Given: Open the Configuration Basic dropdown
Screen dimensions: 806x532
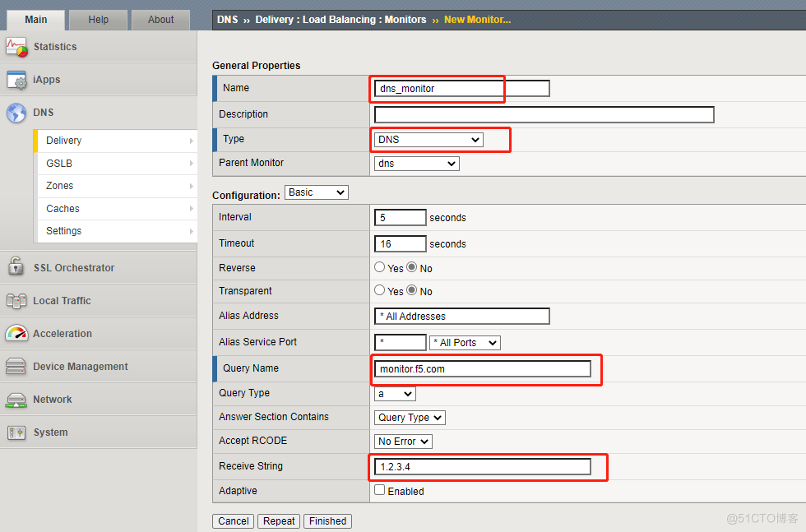Looking at the screenshot, I should coord(317,192).
